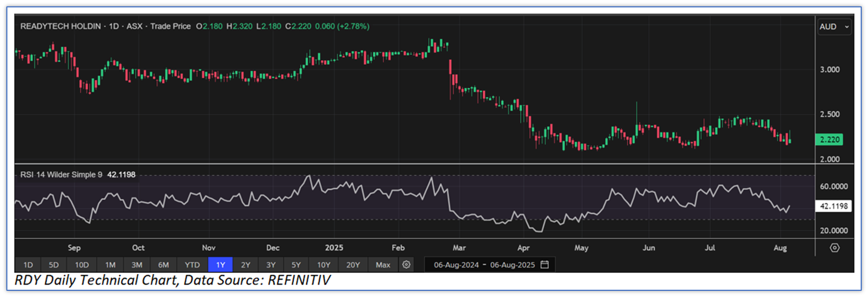Pick the 3Y time range
868x297 pixels.
(271, 264)
